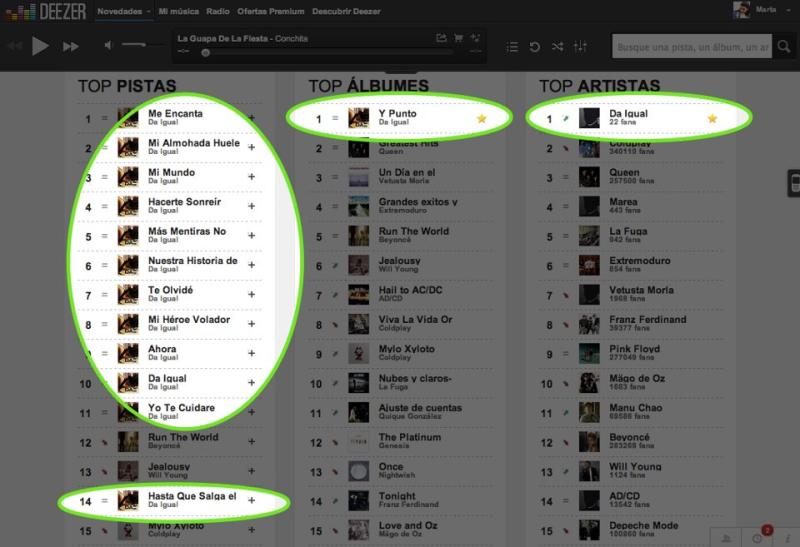Open the equalizer settings icon
The height and width of the screenshot is (547, 800).
581,46
